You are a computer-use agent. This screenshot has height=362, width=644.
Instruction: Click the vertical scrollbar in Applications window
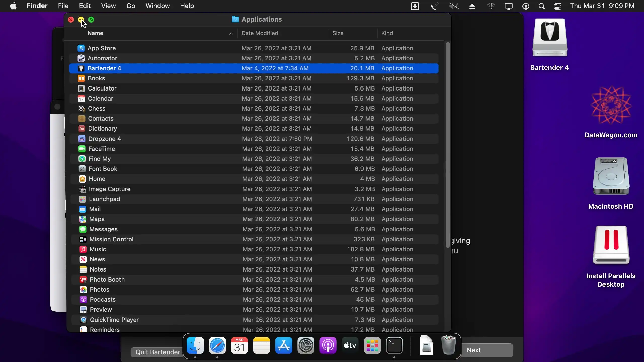tap(447, 145)
